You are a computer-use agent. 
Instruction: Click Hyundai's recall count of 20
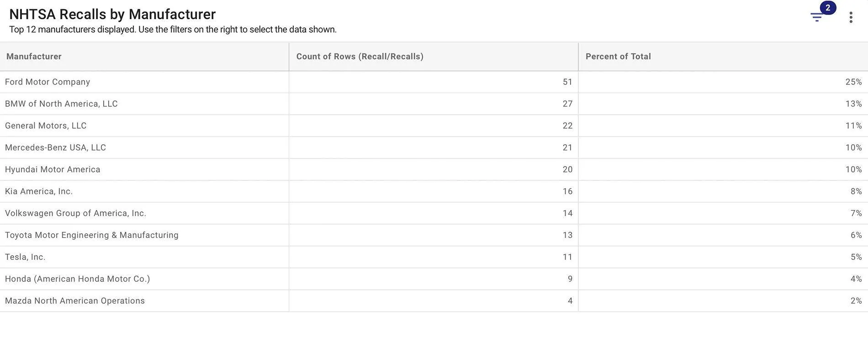(567, 169)
